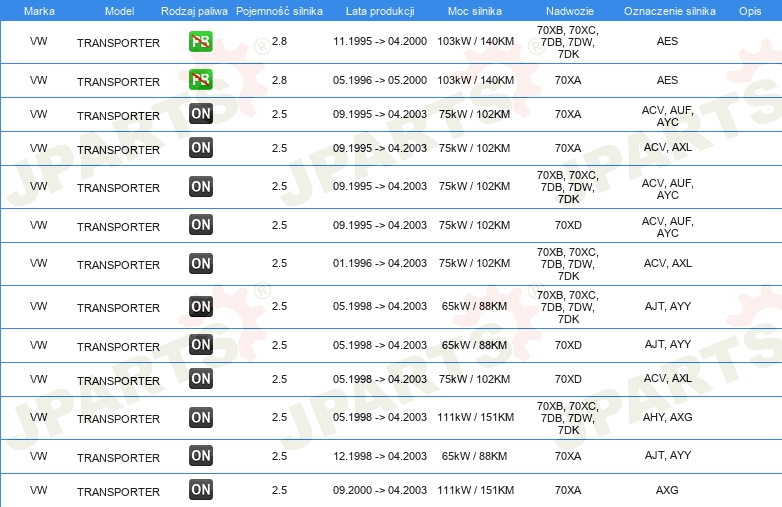This screenshot has height=507, width=782.
Task: Click the ON icon in the 05.1998 75kW 70XD row
Action: pos(201,379)
